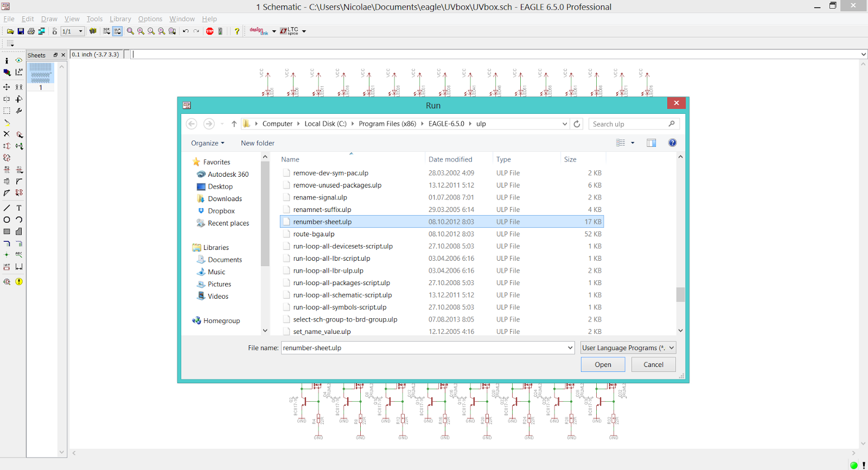Click the red STOP icon

(x=210, y=31)
